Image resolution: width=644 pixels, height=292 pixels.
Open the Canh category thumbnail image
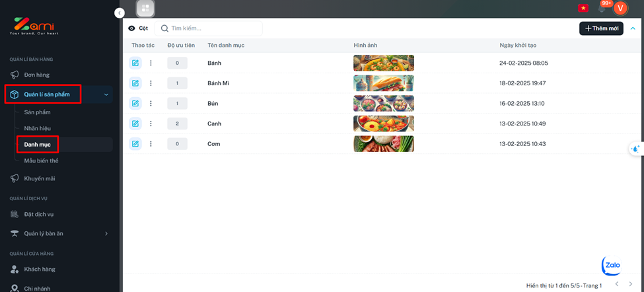pos(384,124)
